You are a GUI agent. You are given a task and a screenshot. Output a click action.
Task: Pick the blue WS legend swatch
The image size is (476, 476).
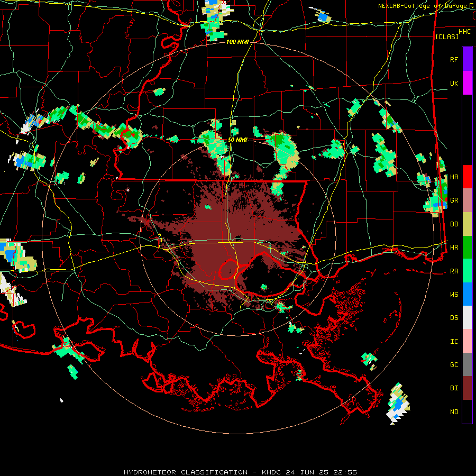(x=467, y=294)
